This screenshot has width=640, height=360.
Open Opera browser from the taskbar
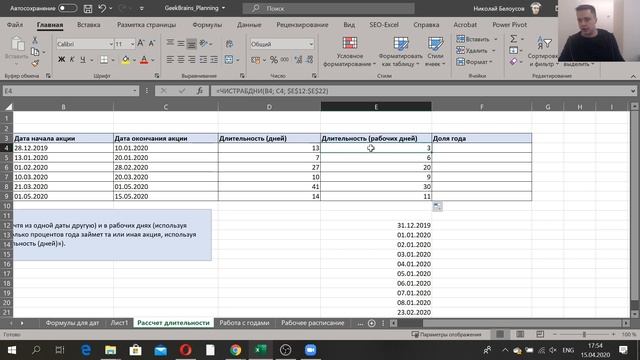(185, 350)
